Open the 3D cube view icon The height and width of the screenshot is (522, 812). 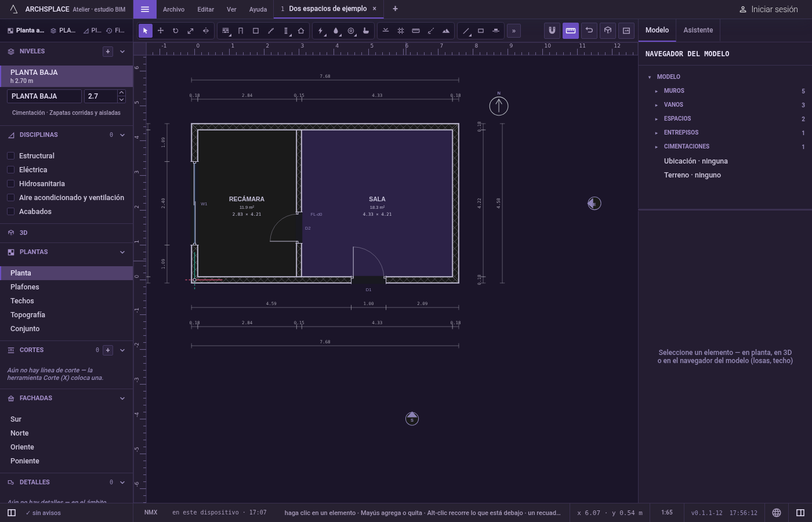[608, 31]
